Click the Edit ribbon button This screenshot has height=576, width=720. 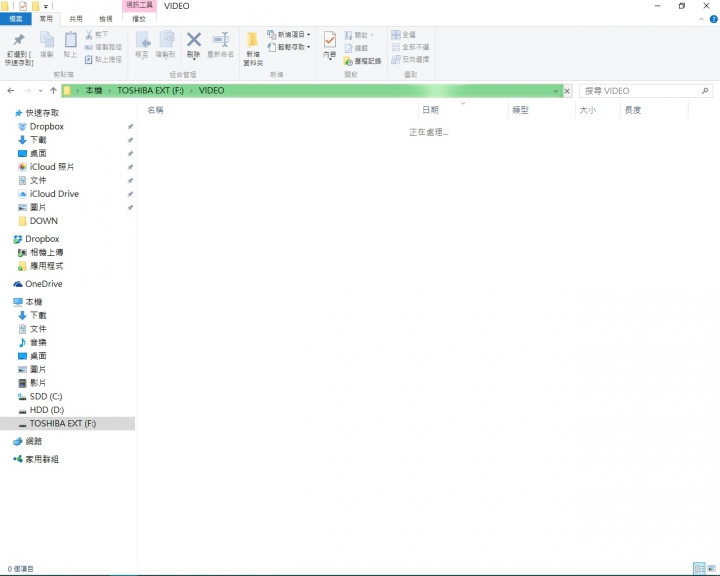tap(356, 48)
